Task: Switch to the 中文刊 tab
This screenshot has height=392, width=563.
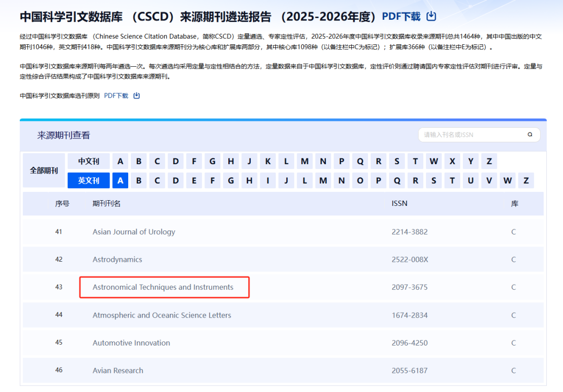Action: [x=89, y=162]
